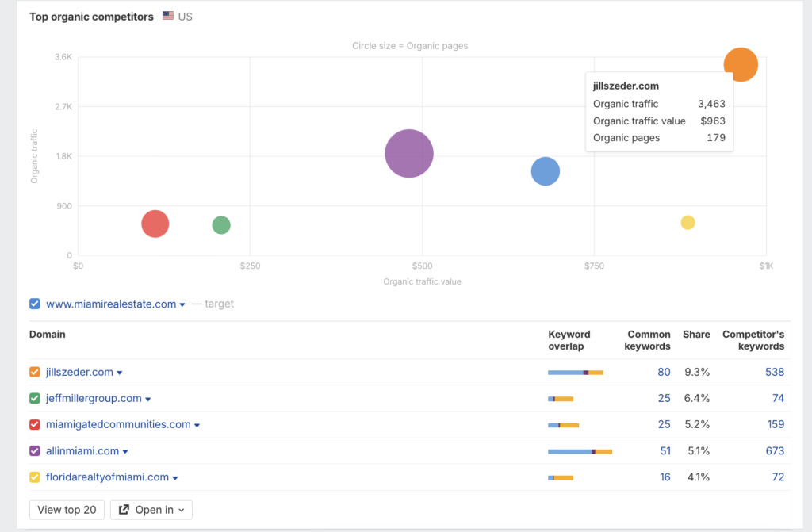Disable the jeffmillergroup.com checkbox
This screenshot has height=532, width=812.
coord(33,398)
